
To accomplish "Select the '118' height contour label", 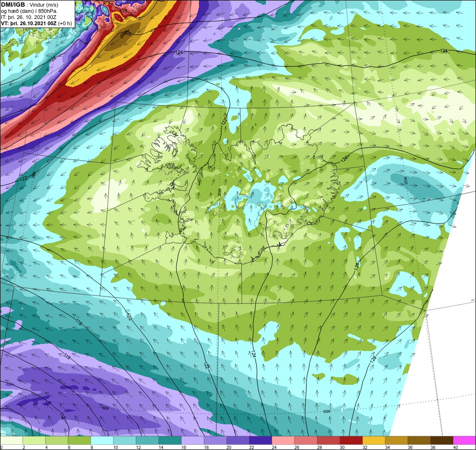I will (x=79, y=322).
